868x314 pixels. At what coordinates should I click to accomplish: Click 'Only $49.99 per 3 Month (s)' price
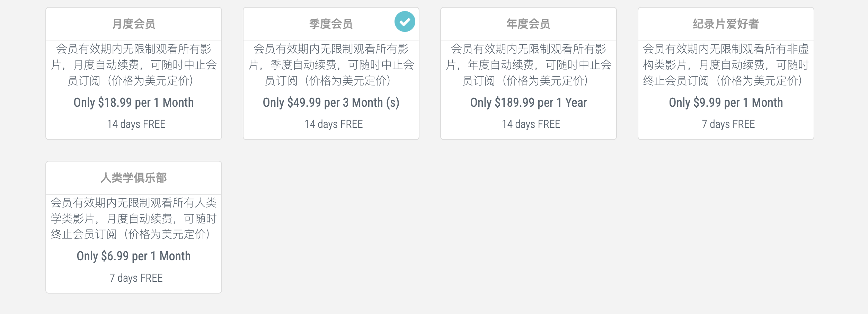pos(333,103)
